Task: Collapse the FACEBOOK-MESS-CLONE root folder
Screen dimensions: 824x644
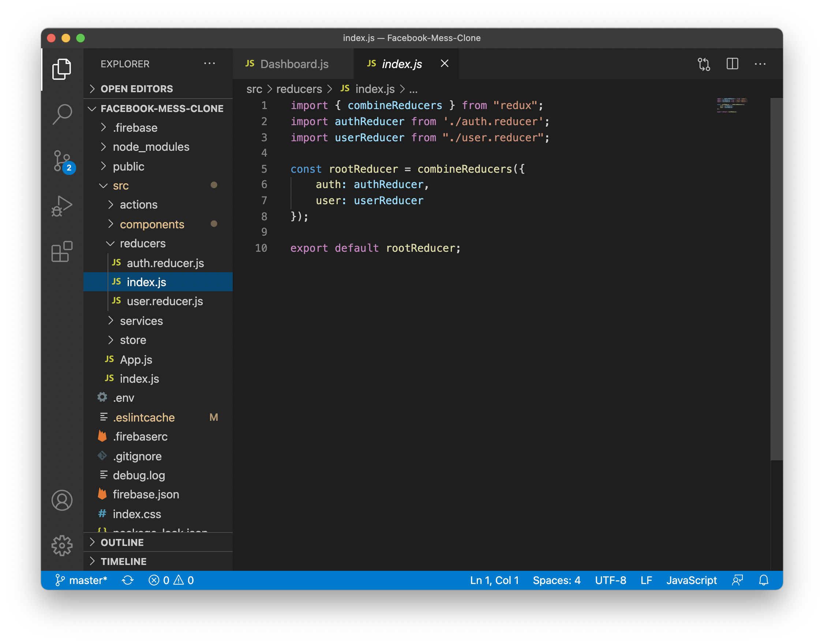Action: 158,108
